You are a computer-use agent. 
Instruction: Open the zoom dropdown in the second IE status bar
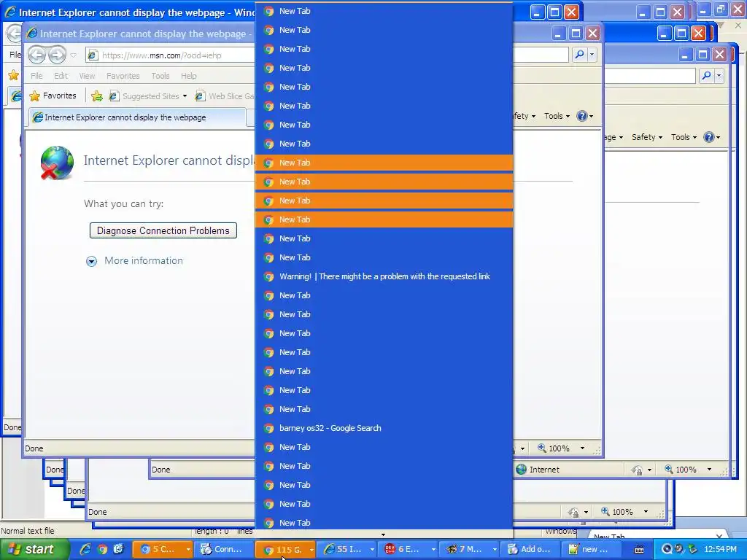[709, 470]
